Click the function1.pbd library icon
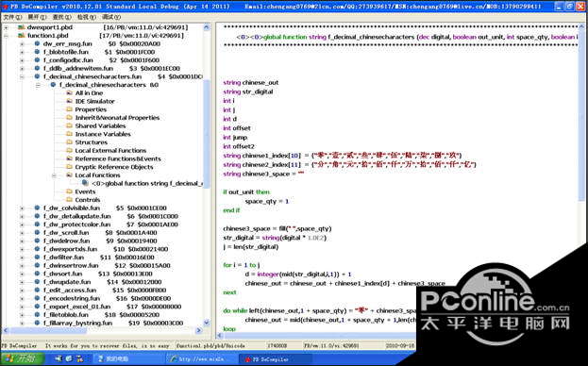Viewport: 588px width, 366px height. point(22,36)
